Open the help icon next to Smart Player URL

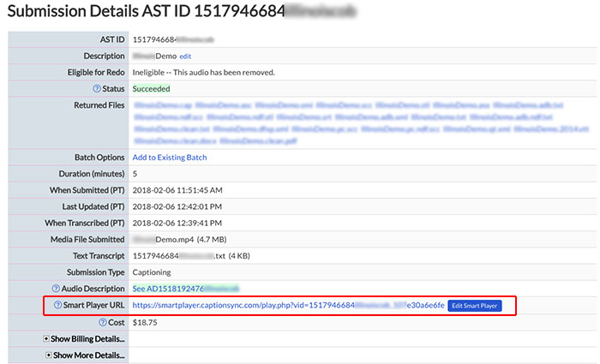[x=58, y=305]
